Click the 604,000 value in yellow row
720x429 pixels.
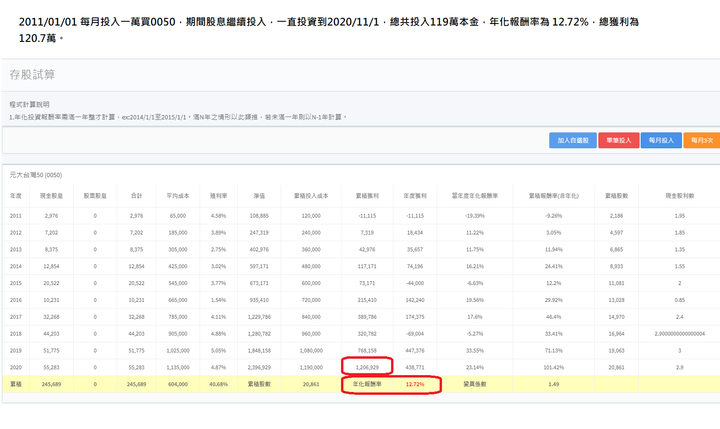[178, 384]
